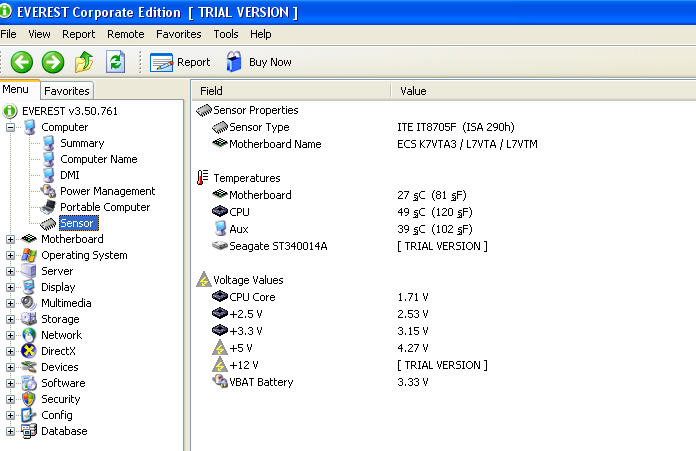Expand the DirectX tree node
The image size is (696, 451).
click(10, 351)
